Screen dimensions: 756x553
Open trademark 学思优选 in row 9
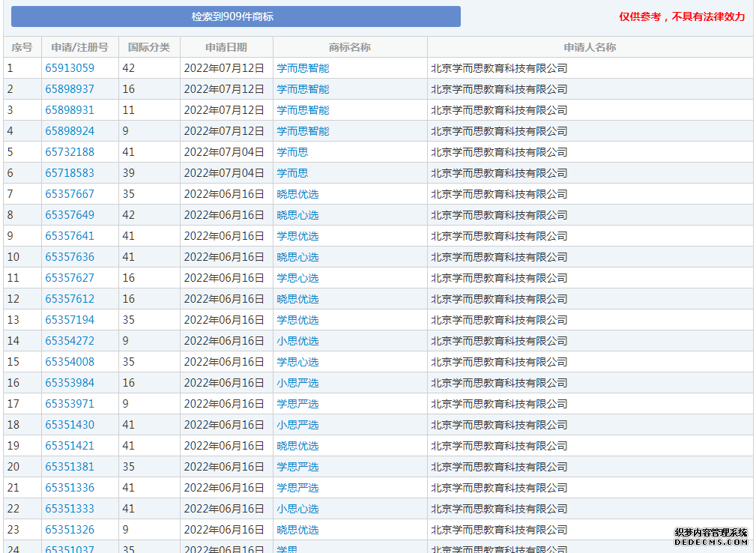(x=297, y=236)
